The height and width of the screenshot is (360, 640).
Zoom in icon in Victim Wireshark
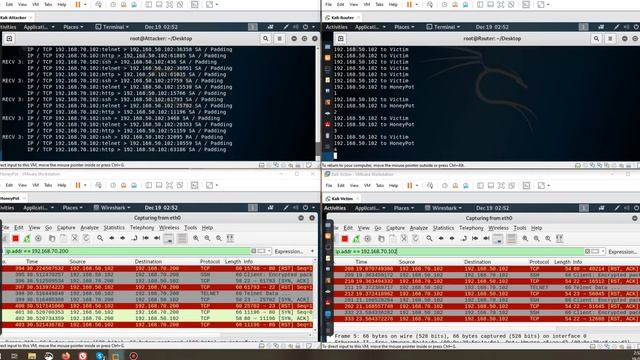point(525,239)
